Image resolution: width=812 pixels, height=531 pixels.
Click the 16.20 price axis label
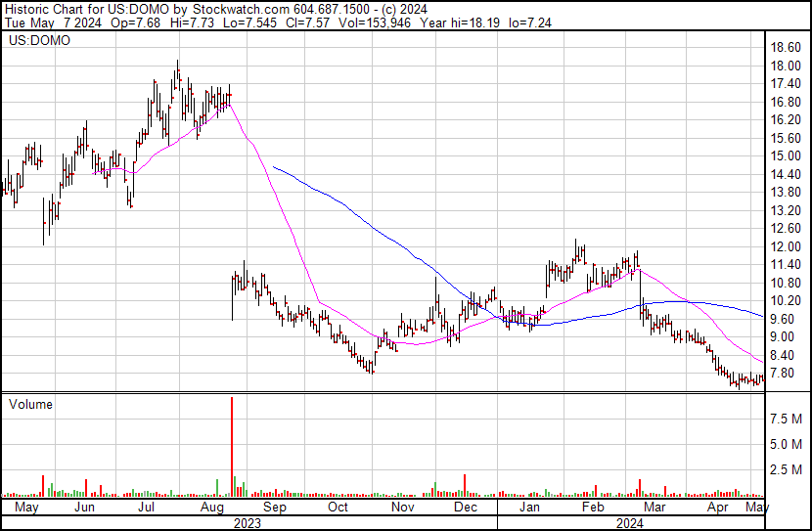[x=786, y=120]
